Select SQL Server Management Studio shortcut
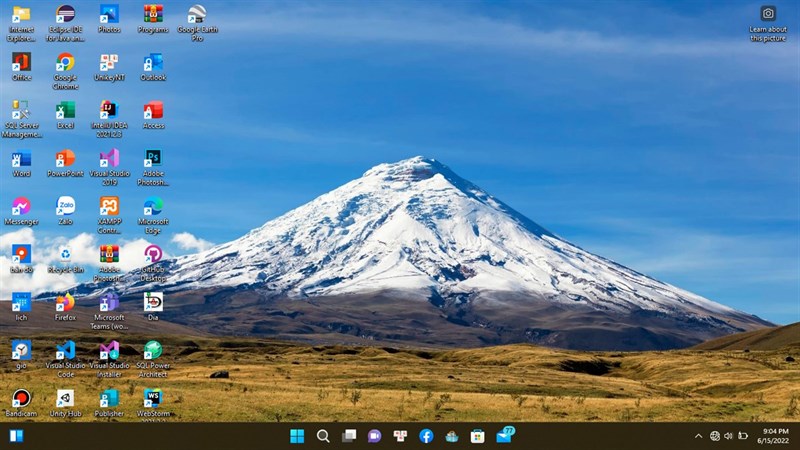Viewport: 800px width, 450px height. [x=21, y=119]
